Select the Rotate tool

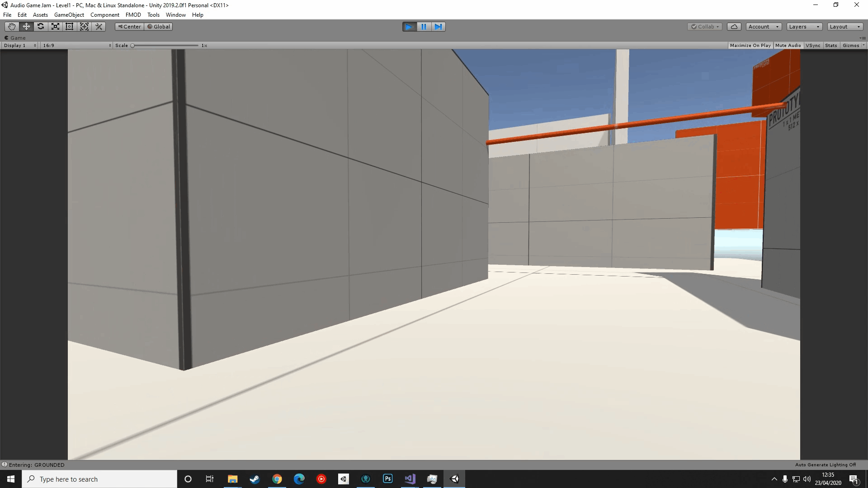pos(41,27)
